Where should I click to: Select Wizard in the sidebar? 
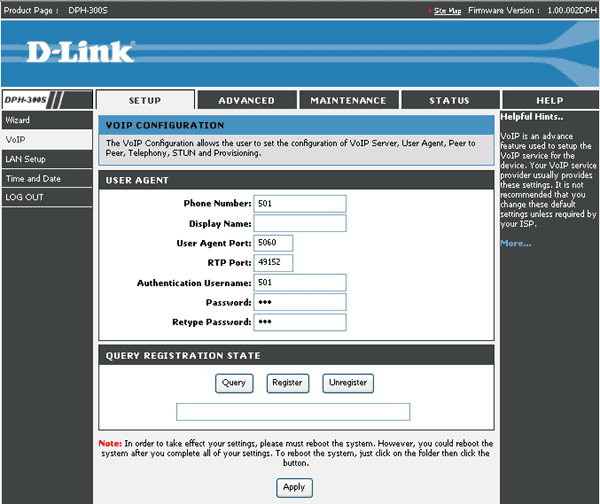click(47, 120)
